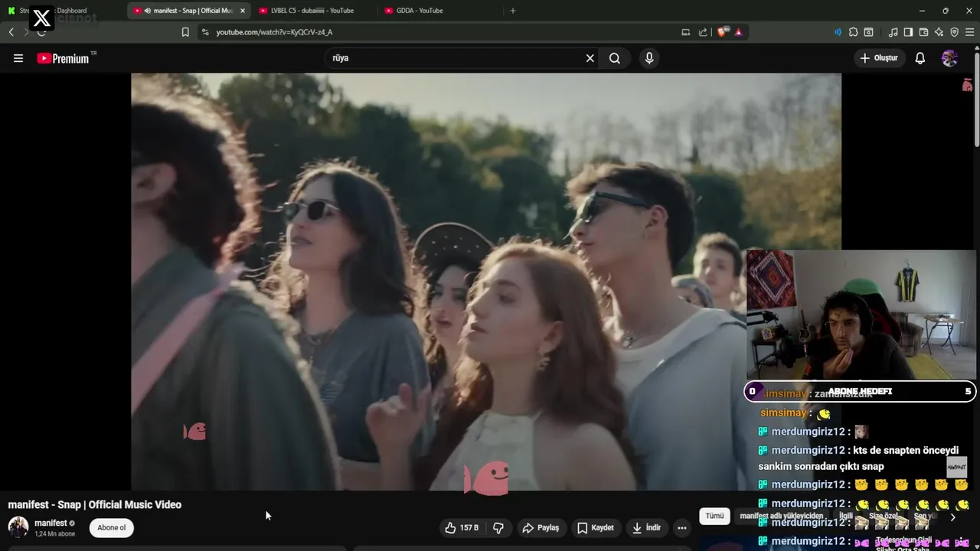
Task: Share this page via address bar icon
Action: (703, 32)
